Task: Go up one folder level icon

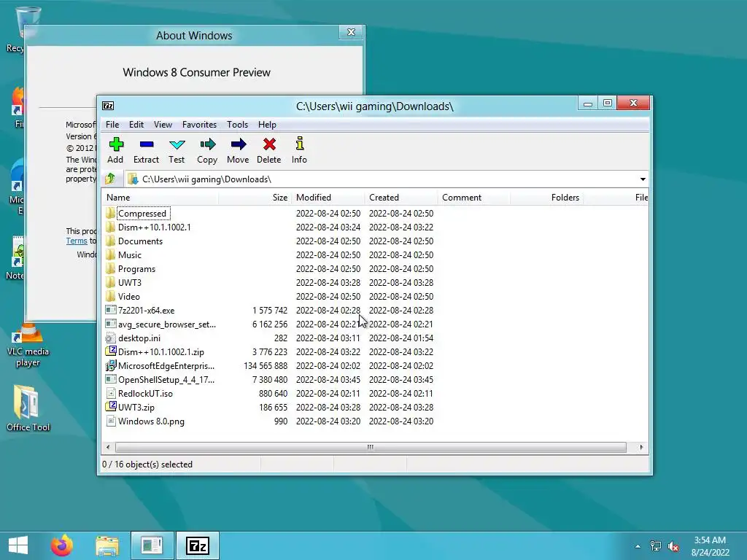Action: [x=111, y=179]
